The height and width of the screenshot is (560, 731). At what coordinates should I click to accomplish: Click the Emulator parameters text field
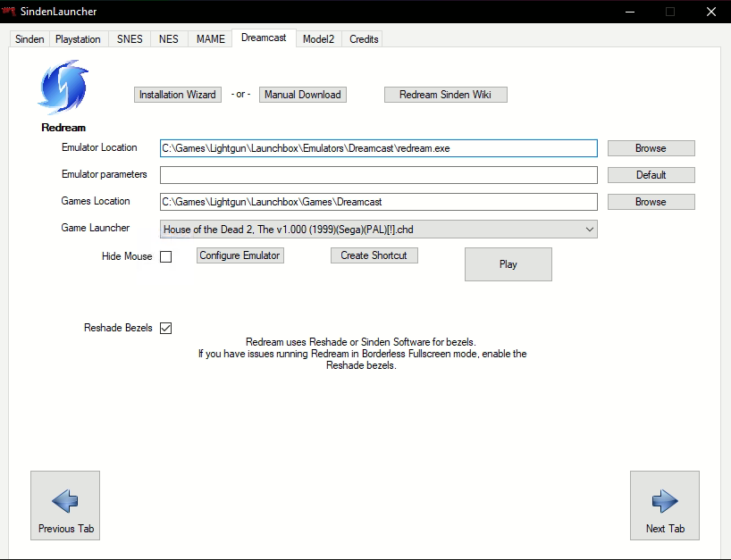[x=378, y=175]
